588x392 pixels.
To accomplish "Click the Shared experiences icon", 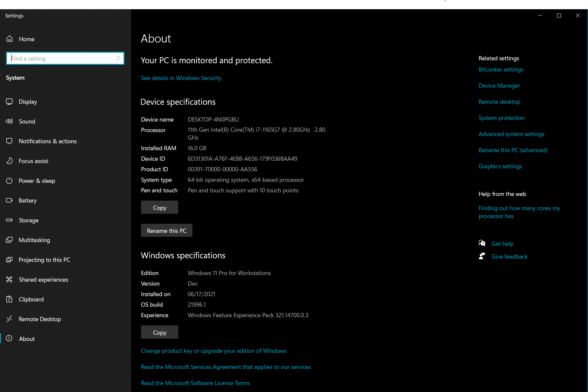I will click(x=9, y=279).
